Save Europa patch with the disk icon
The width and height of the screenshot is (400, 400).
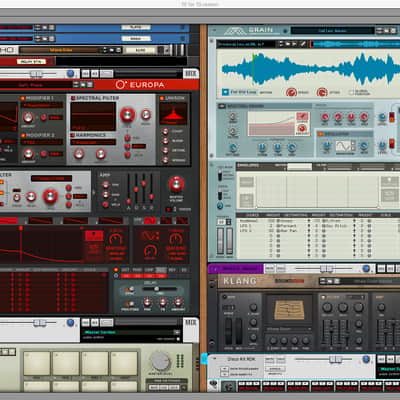(x=89, y=85)
